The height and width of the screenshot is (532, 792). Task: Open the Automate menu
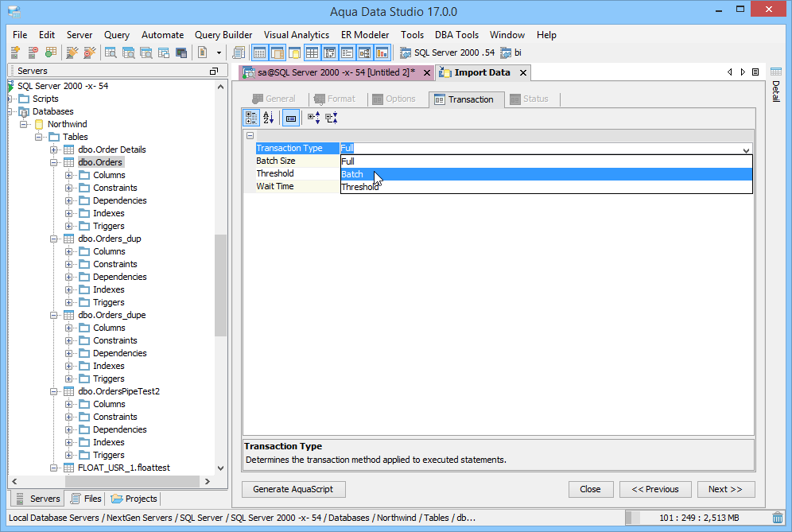[x=163, y=35]
